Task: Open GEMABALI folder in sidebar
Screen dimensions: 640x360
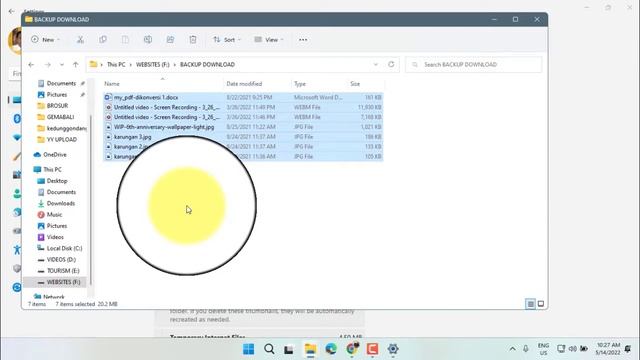Action: (x=56, y=117)
